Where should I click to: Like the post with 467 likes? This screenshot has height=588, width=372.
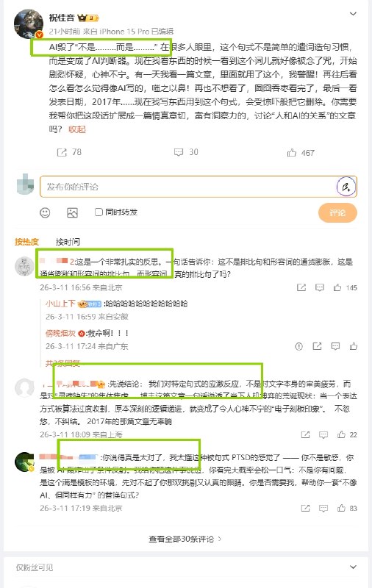click(291, 153)
